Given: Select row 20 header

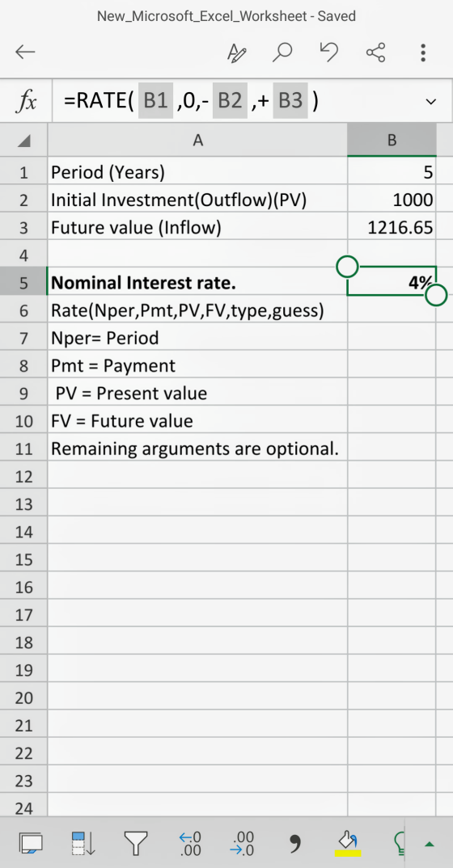Looking at the screenshot, I should [23, 697].
